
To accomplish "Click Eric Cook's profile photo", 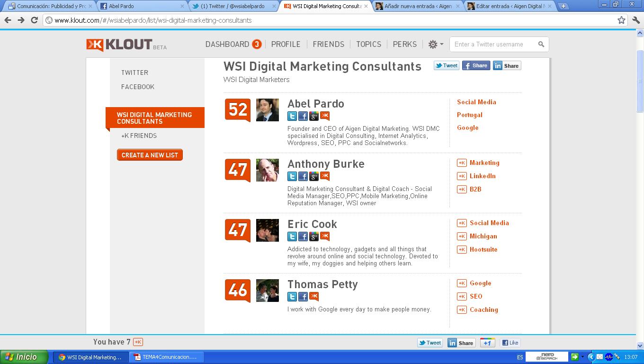I will 268,230.
